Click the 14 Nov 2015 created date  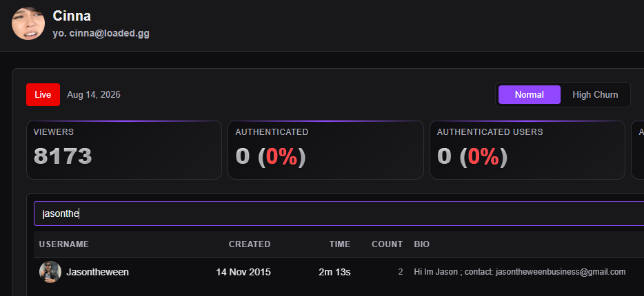coord(243,272)
